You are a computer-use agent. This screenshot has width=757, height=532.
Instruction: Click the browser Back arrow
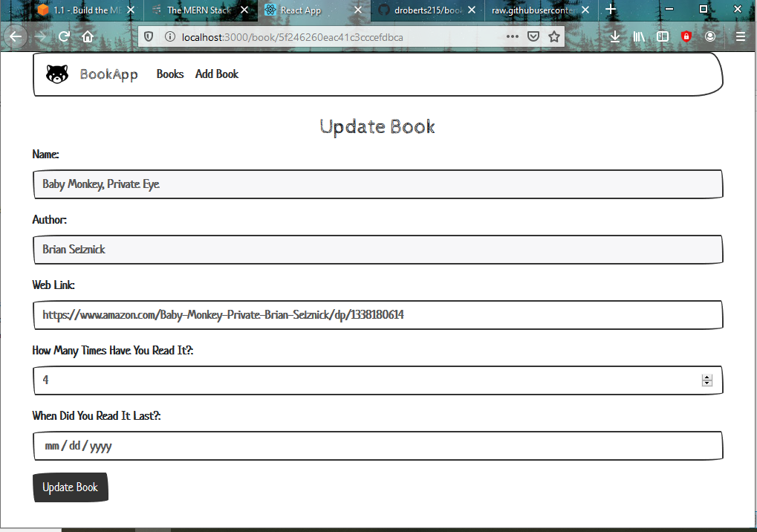click(16, 36)
